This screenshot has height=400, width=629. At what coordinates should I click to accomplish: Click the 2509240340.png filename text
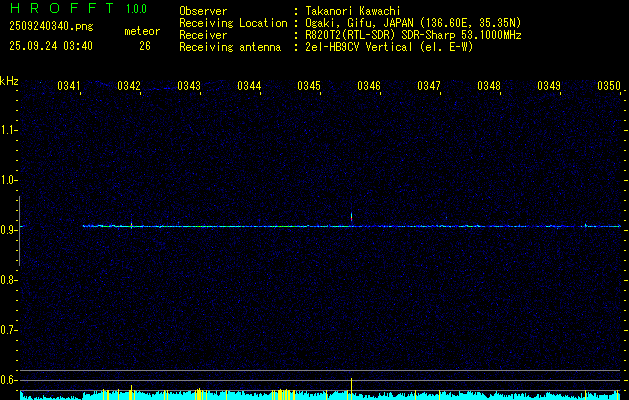click(x=51, y=27)
